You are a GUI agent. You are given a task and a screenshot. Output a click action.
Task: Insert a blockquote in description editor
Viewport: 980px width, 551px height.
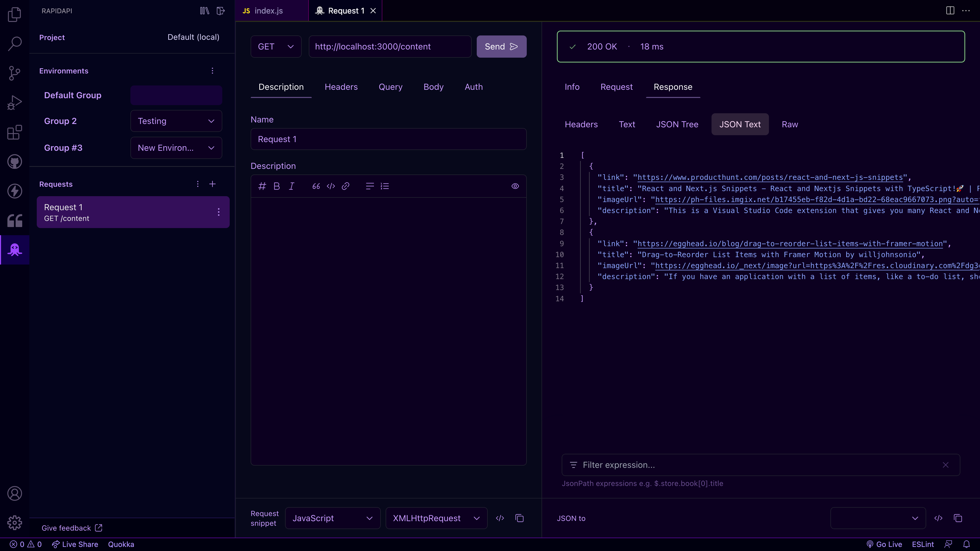click(316, 186)
